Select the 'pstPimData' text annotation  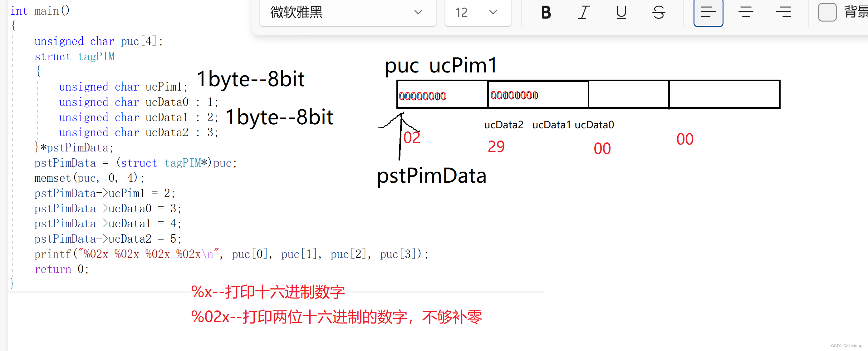pos(431,176)
